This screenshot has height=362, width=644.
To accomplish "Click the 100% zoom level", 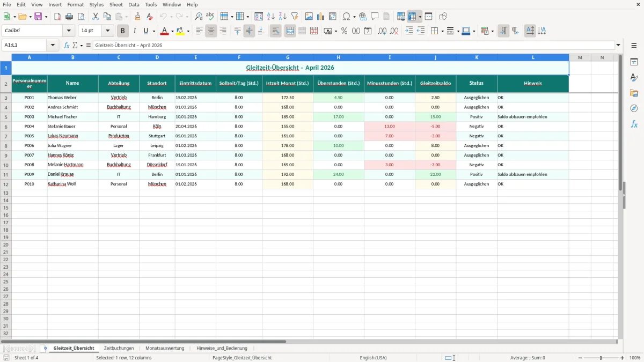I will click(635, 358).
